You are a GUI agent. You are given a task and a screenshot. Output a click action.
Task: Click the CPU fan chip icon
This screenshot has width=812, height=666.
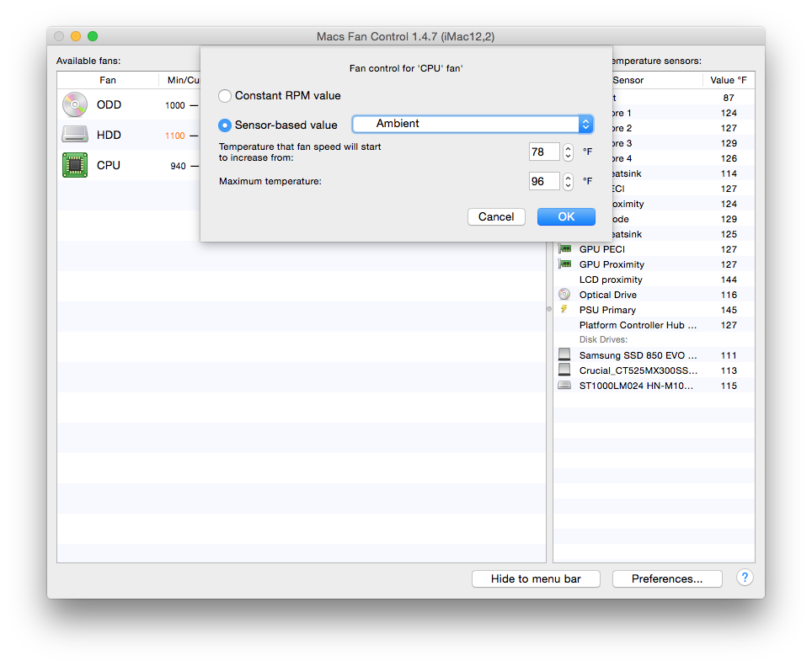click(x=75, y=165)
